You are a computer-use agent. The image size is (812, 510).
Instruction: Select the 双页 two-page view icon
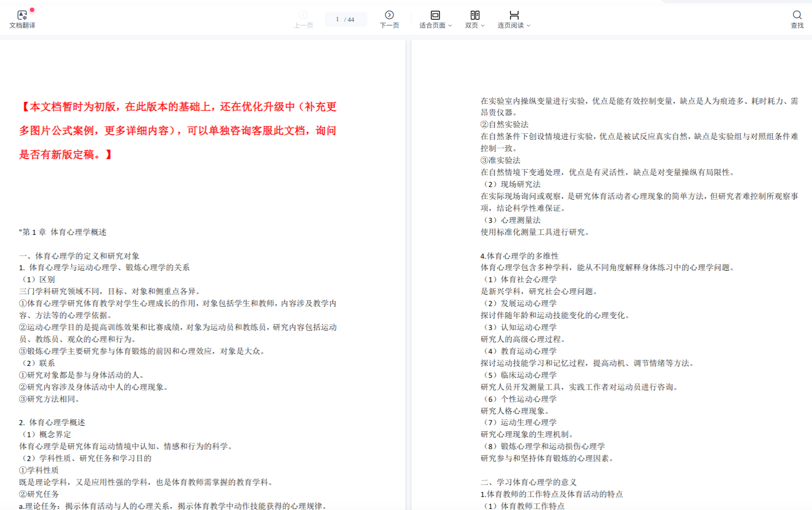(475, 15)
